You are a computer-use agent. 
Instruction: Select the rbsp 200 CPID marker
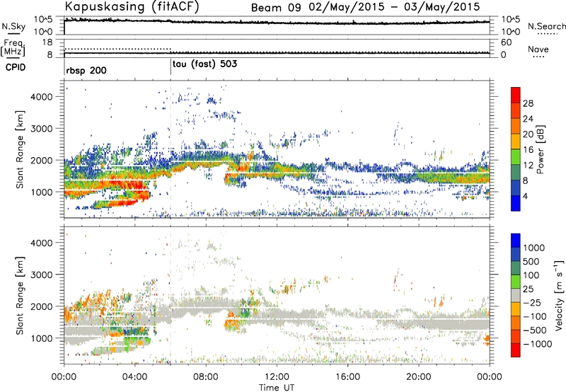coord(86,70)
